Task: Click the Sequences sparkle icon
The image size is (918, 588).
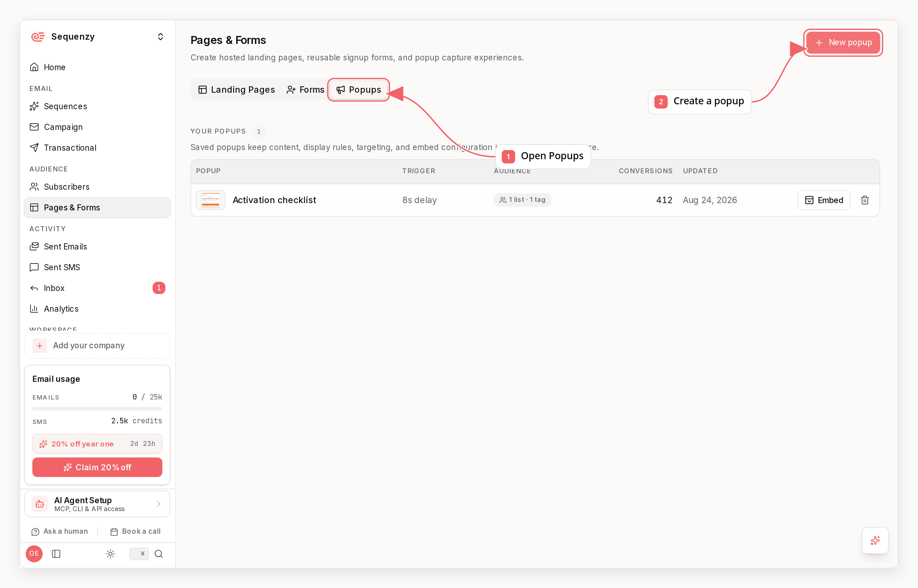Action: (x=34, y=106)
